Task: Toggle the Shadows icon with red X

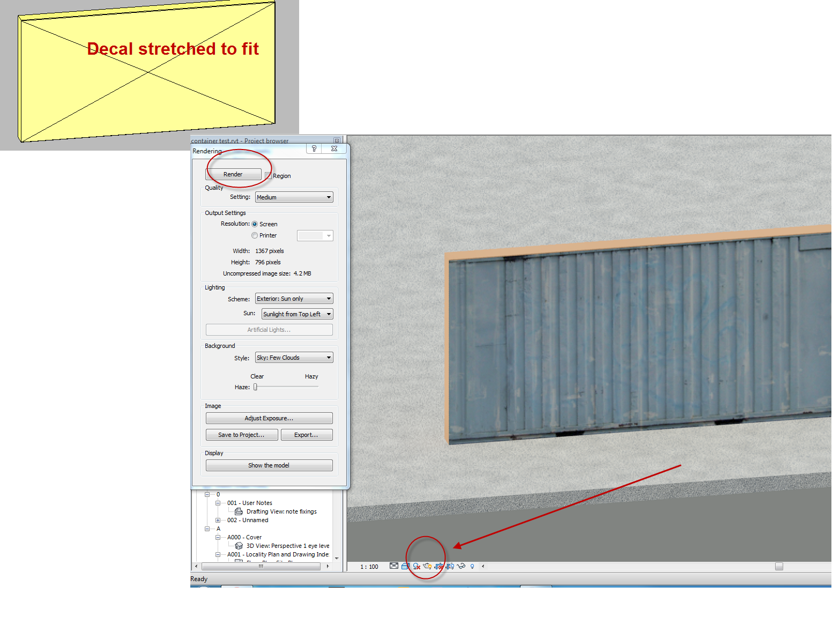Action: (x=417, y=566)
